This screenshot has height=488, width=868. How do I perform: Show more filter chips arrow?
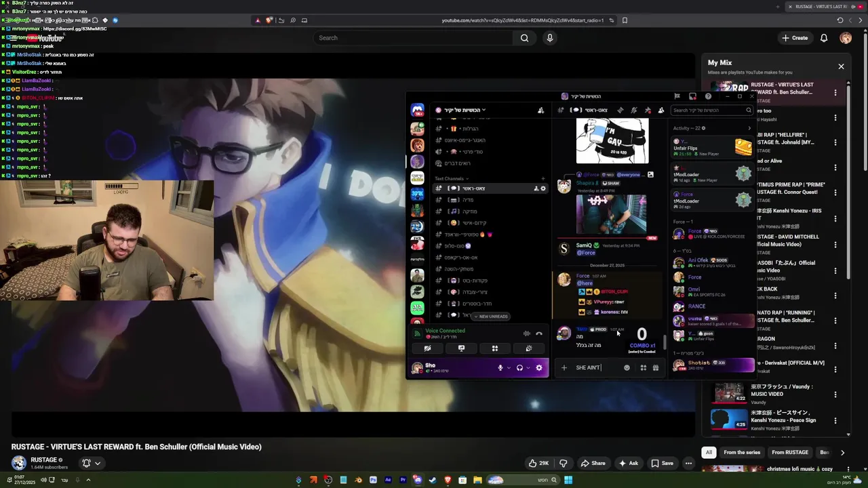pos(842,453)
